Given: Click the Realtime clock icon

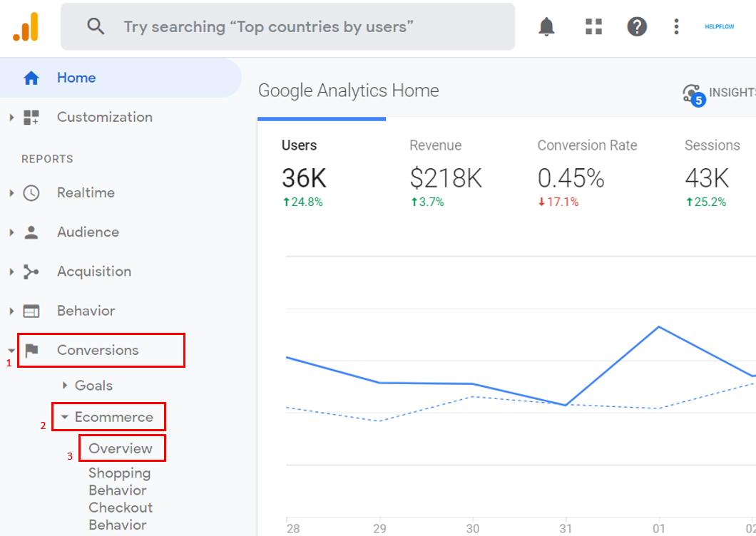Looking at the screenshot, I should point(31,193).
